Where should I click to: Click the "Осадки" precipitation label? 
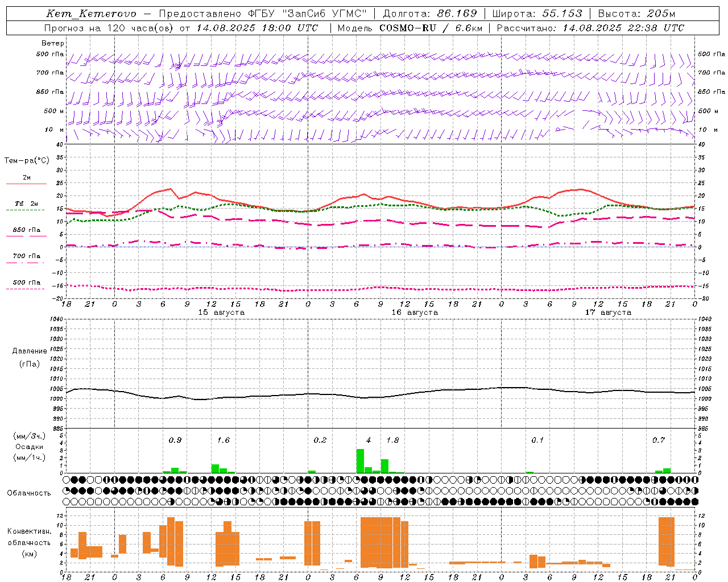coord(30,447)
